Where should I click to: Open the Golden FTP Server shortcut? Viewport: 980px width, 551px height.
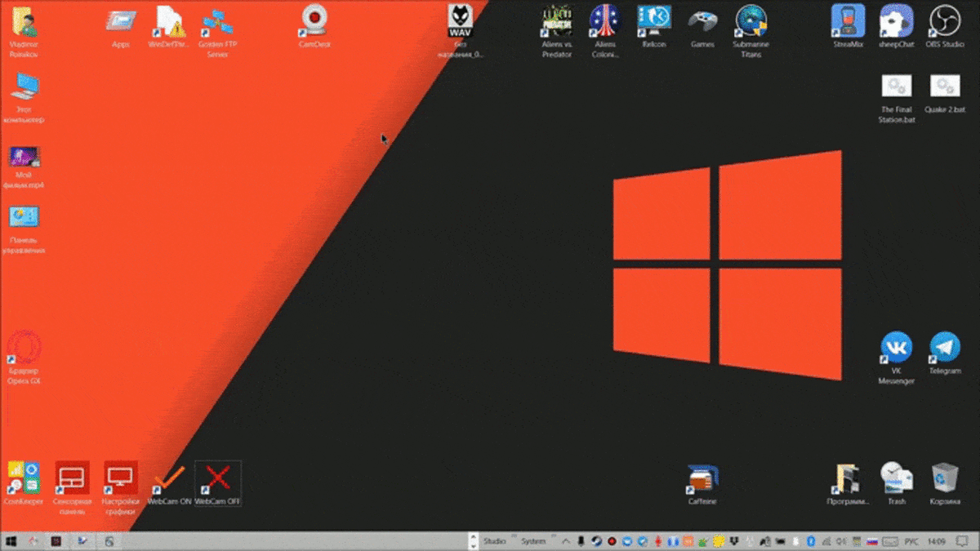pyautogui.click(x=217, y=33)
